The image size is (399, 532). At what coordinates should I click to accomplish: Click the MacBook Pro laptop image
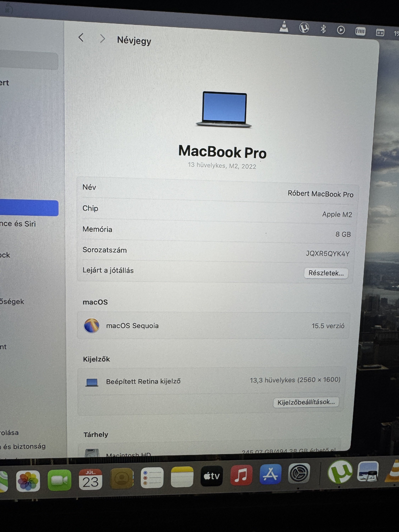click(224, 109)
